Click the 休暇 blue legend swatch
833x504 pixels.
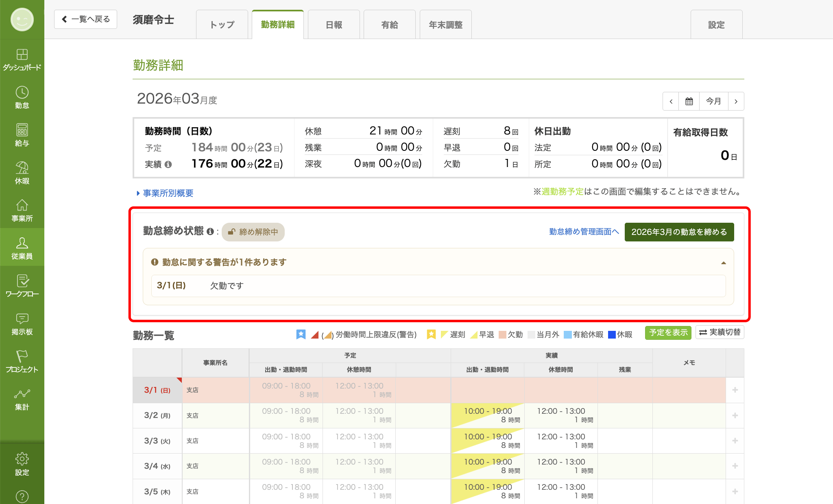612,335
